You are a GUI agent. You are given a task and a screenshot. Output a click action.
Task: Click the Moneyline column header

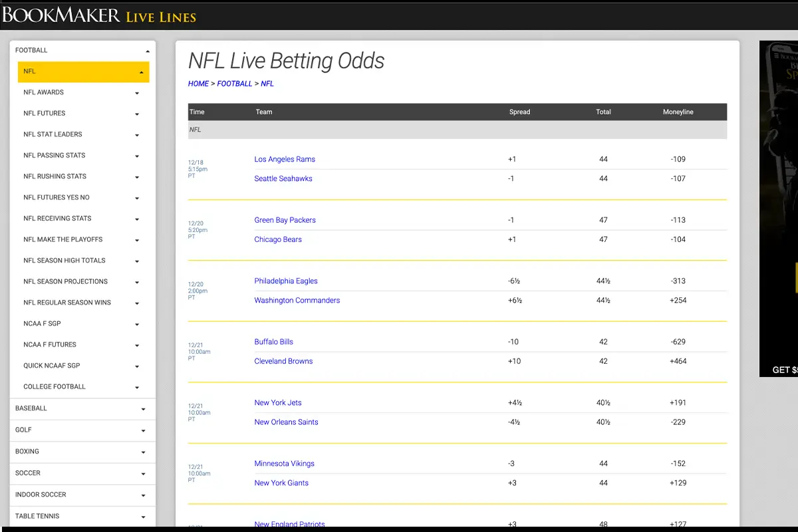pos(678,112)
